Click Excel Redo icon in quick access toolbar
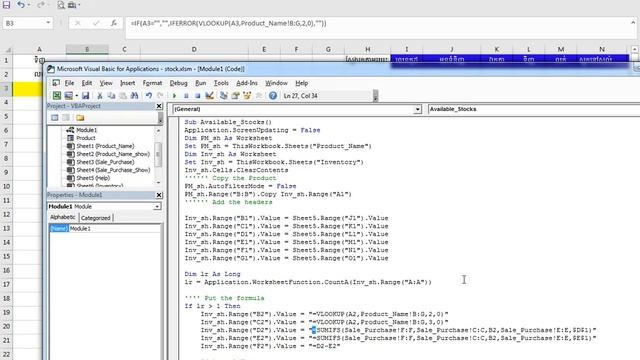This screenshot has height=360, width=640. (x=40, y=5)
